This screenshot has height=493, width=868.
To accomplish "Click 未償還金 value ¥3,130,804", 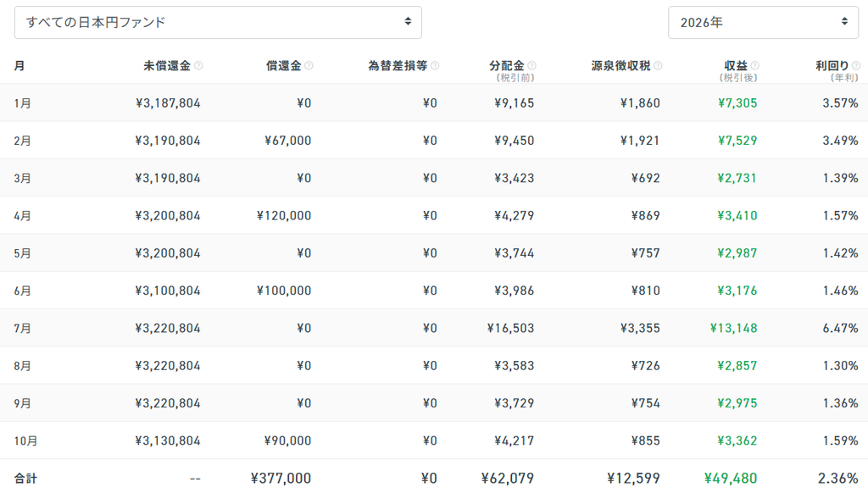I will click(x=168, y=441).
